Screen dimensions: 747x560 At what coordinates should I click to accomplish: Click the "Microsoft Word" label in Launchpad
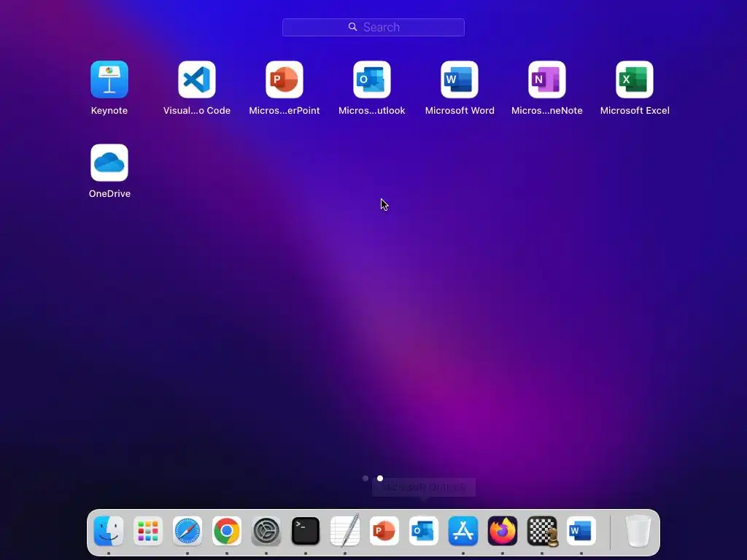pos(460,111)
